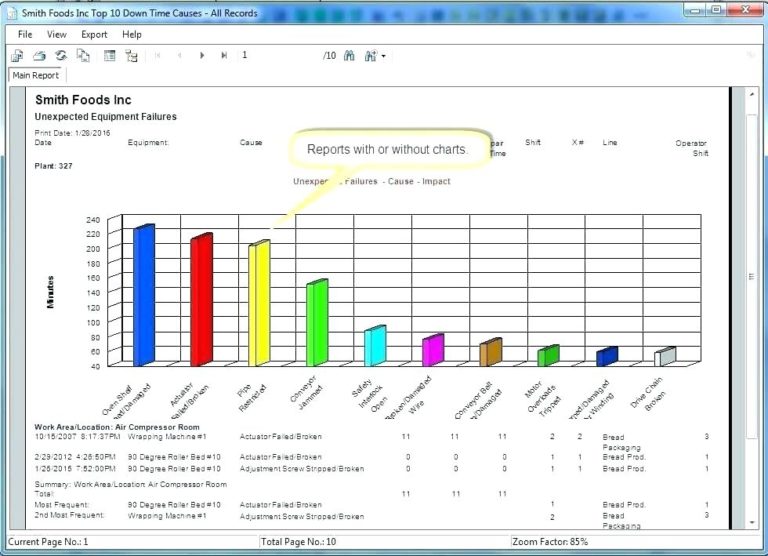Jump to the last page arrow

[224, 55]
